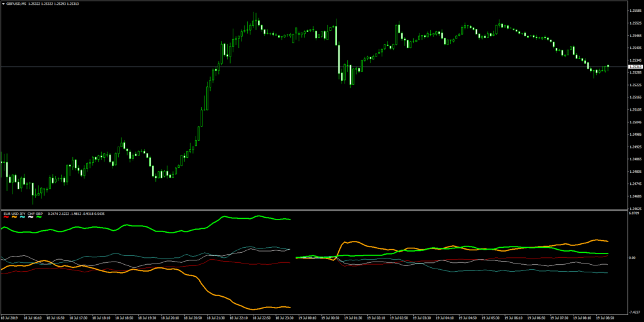Click the 6.0709 indicator scale maximum
The image size is (644, 322).
(x=633, y=214)
